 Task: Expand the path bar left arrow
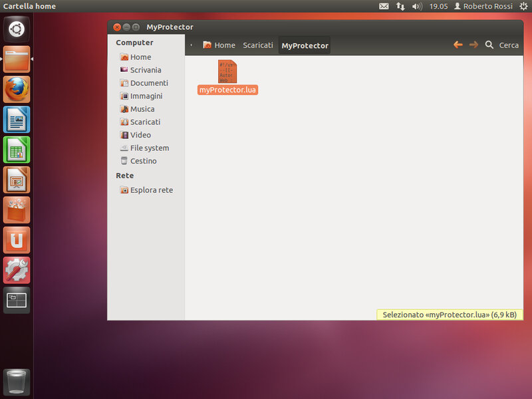pos(192,45)
